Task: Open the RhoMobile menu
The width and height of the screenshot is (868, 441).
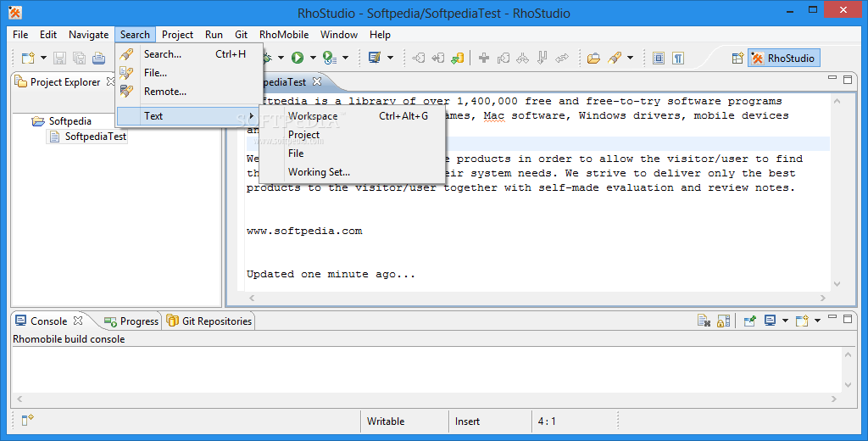Action: click(x=284, y=35)
